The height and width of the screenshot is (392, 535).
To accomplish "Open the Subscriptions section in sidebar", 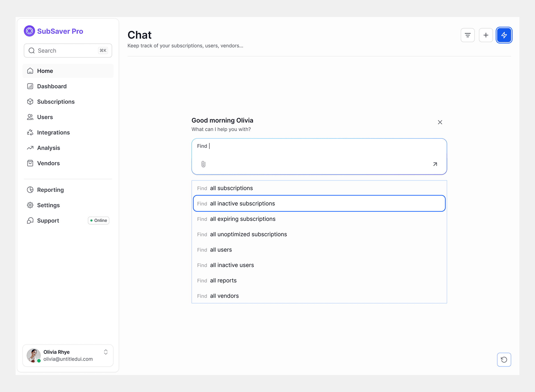I will click(56, 102).
